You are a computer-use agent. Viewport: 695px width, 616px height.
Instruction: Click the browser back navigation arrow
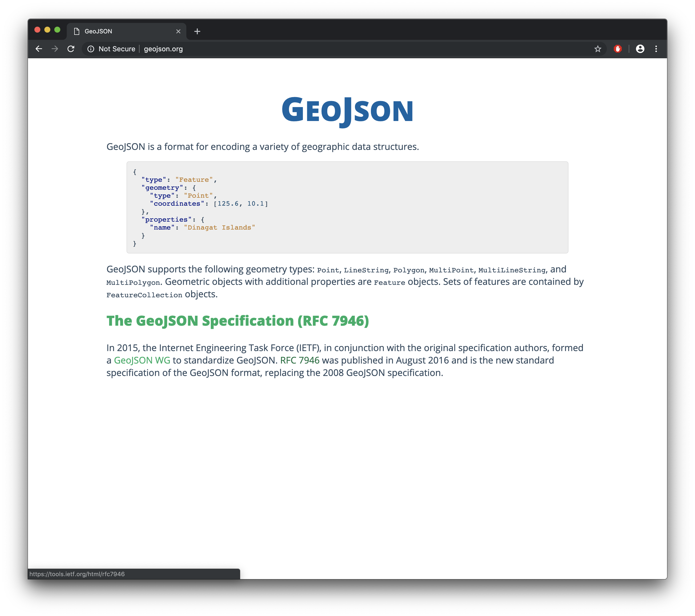39,49
